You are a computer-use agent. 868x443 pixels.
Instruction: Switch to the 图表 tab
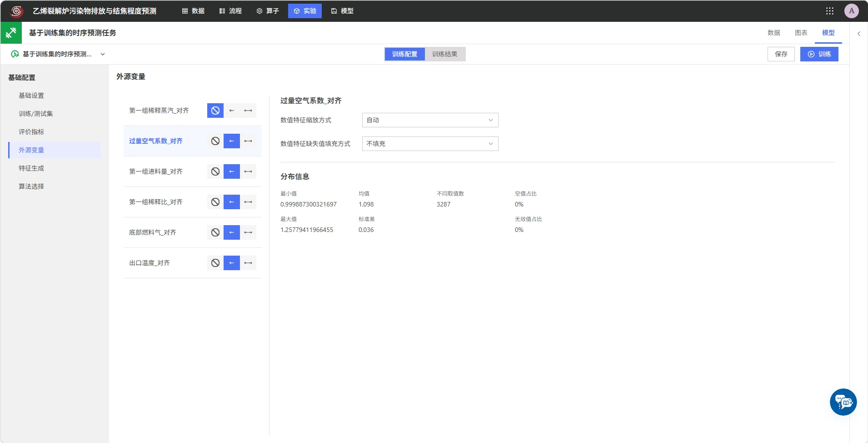point(801,33)
